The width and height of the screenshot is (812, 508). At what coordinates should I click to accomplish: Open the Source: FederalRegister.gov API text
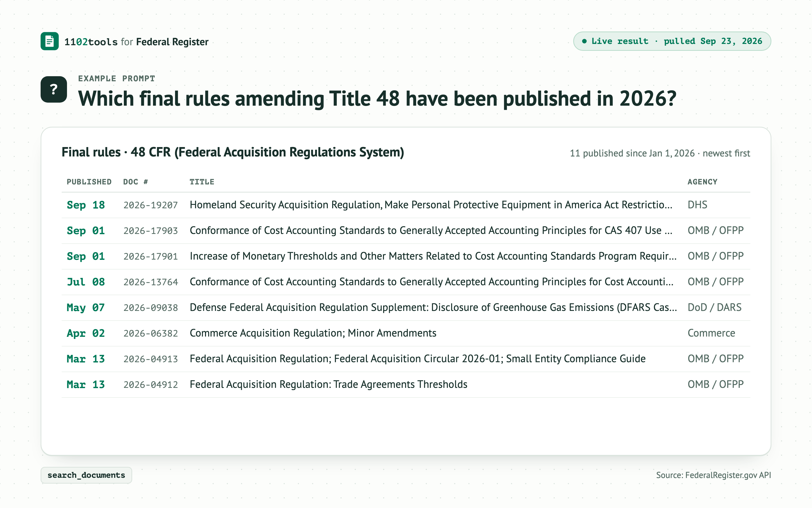pos(713,475)
